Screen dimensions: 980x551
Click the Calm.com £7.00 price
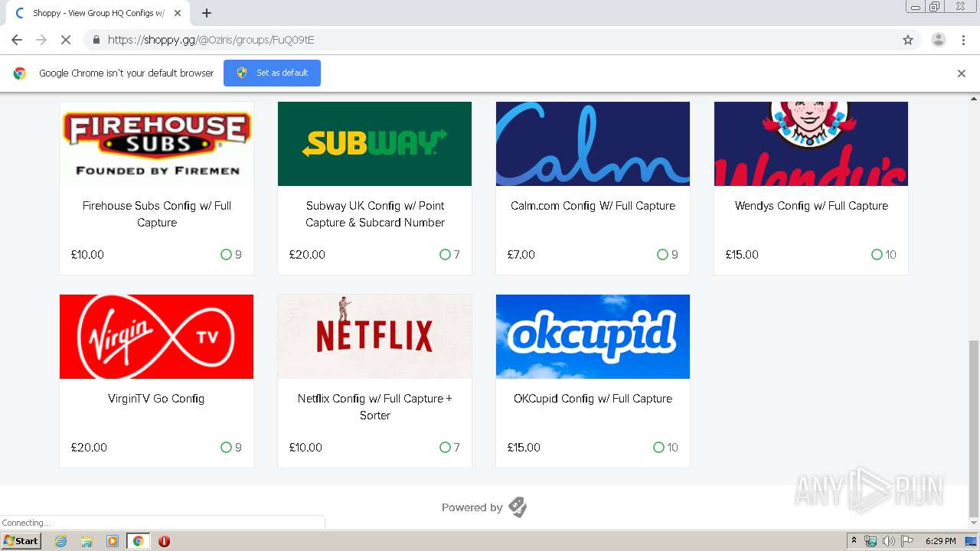[521, 255]
